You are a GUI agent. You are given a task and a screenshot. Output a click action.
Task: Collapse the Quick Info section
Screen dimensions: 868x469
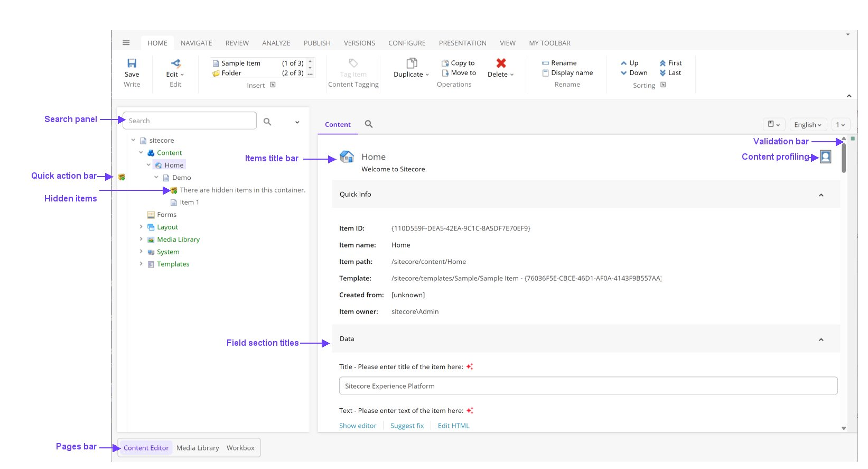pyautogui.click(x=821, y=195)
